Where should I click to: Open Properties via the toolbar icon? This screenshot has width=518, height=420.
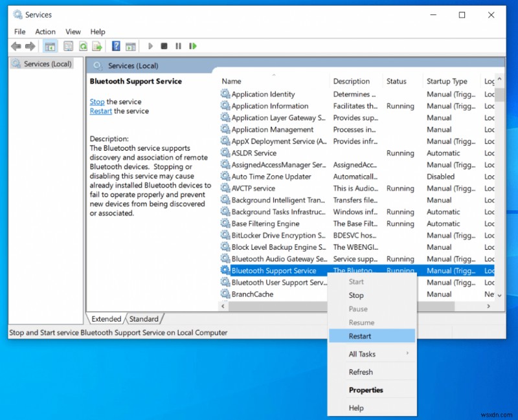[69, 46]
